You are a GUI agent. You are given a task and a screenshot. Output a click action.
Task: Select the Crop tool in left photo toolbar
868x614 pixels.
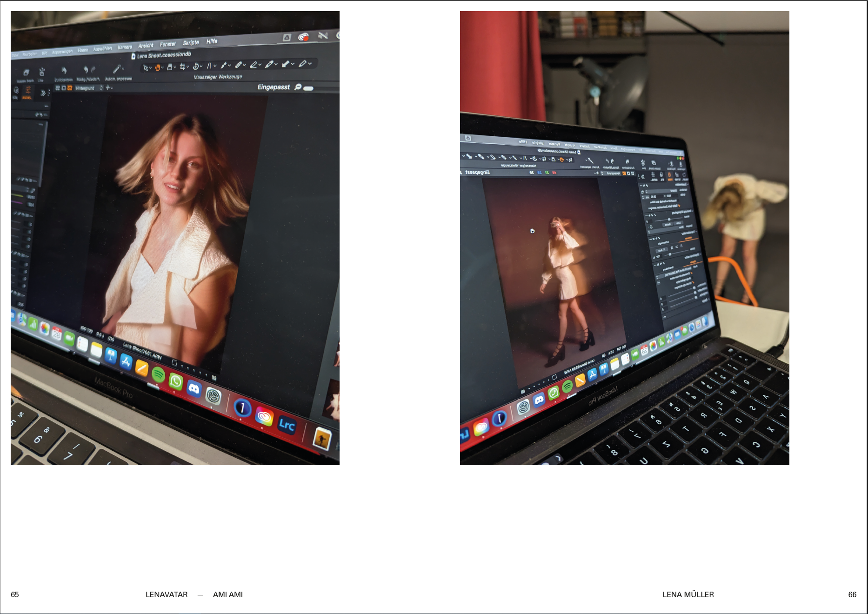[x=182, y=67]
